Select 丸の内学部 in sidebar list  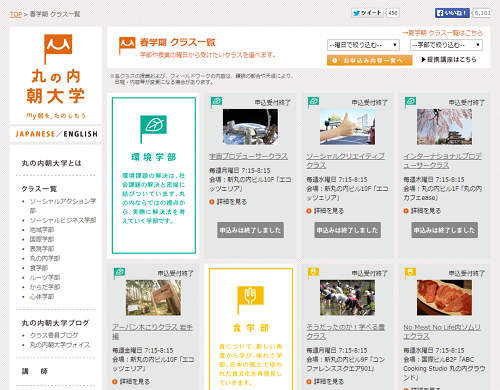(45, 258)
